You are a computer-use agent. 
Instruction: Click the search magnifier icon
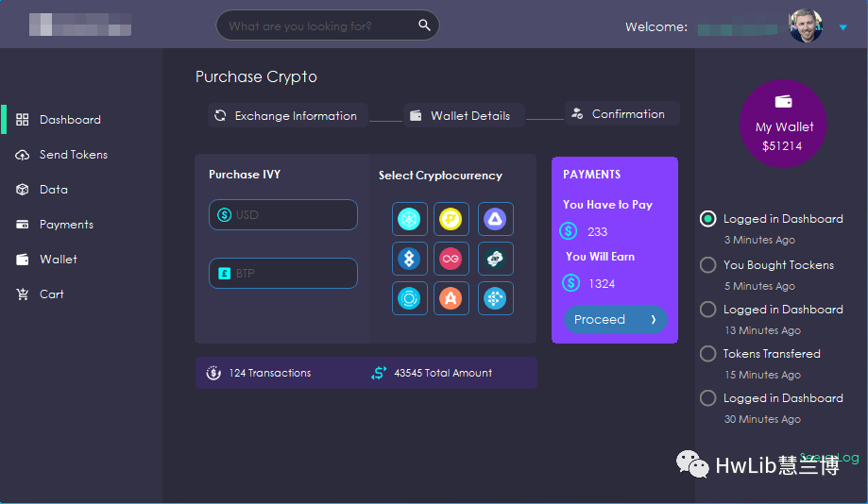(425, 25)
